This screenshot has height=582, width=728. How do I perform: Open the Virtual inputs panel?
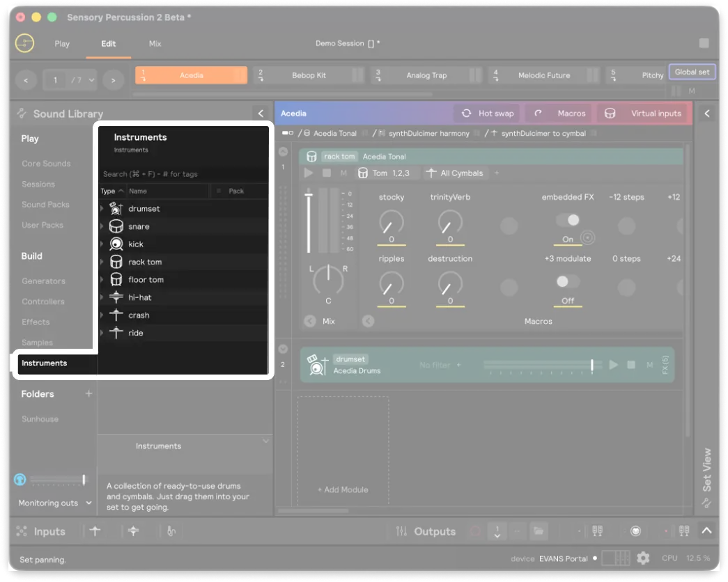(x=642, y=113)
